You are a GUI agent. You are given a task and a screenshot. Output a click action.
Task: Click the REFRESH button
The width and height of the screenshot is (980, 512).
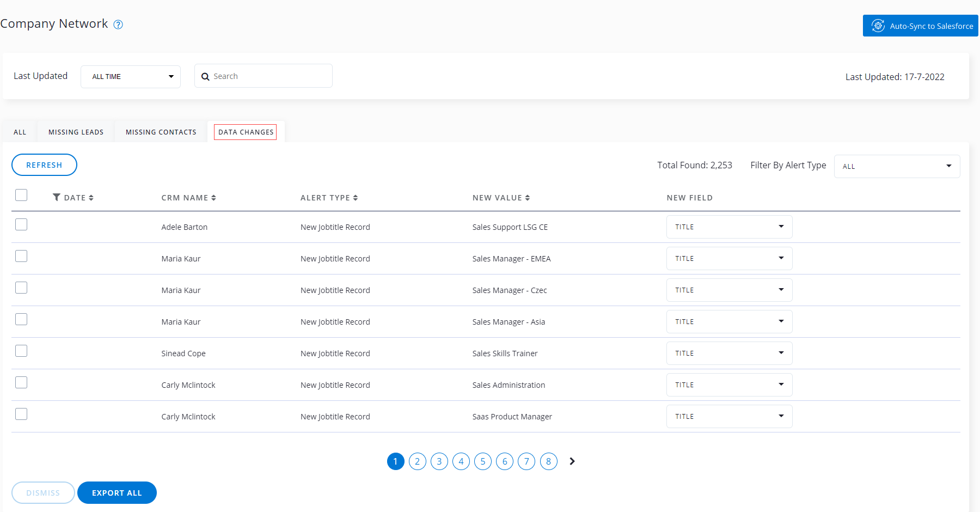[x=44, y=165]
